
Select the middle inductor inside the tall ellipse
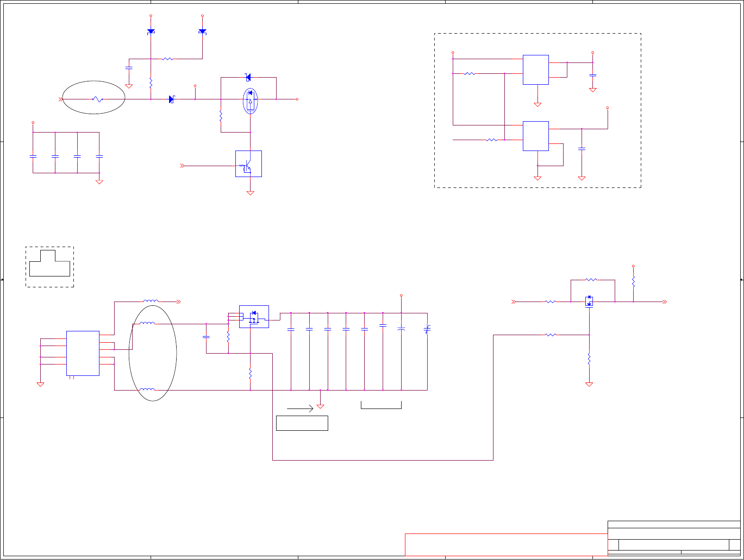point(147,324)
